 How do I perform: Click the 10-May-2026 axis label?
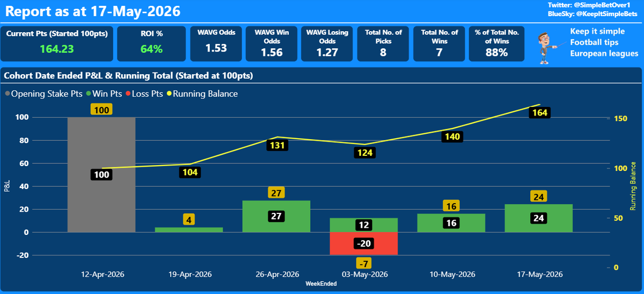(451, 274)
